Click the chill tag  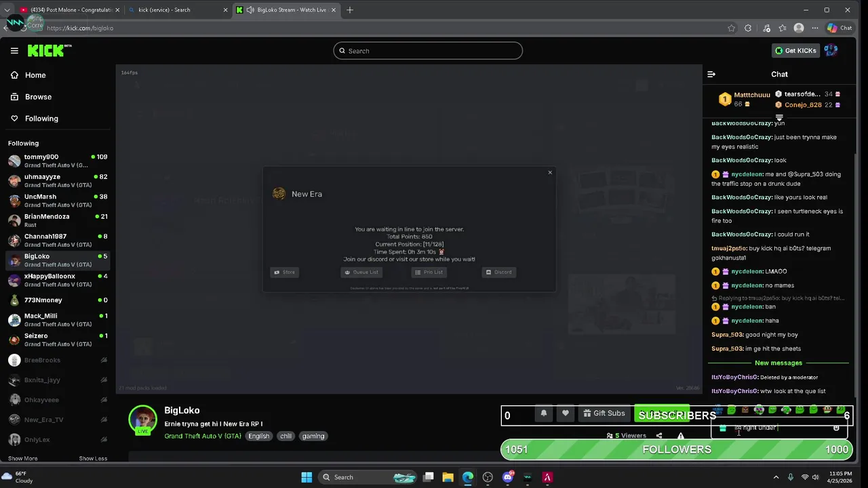pos(285,436)
